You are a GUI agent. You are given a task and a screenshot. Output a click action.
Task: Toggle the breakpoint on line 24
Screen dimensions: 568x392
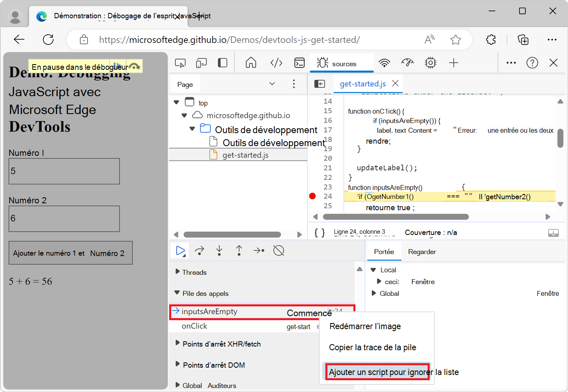pos(312,196)
